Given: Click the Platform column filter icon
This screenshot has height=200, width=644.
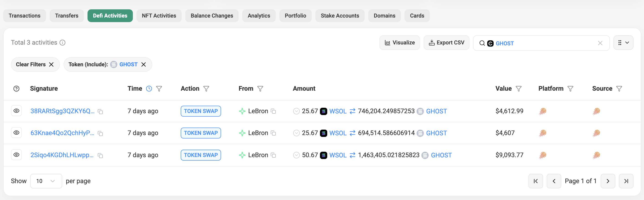Looking at the screenshot, I should (x=570, y=89).
